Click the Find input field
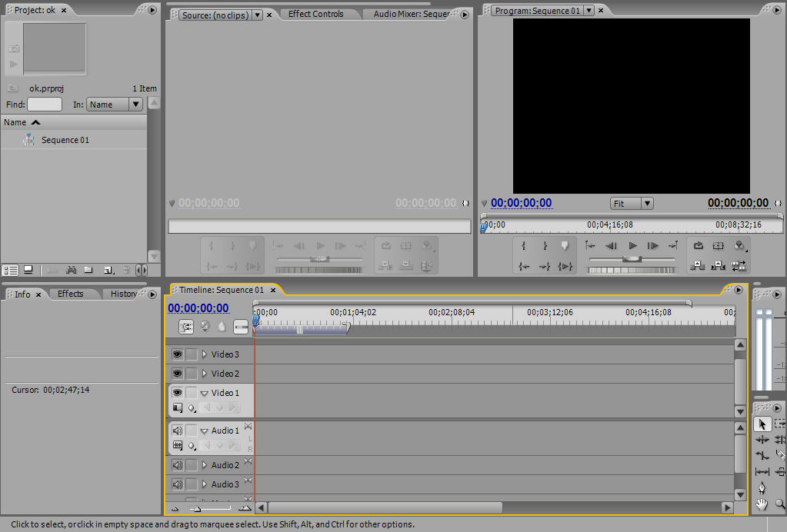787x532 pixels. 45,105
